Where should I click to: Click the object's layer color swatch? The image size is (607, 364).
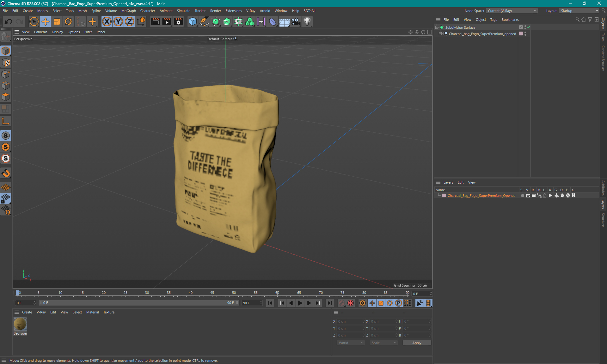click(x=521, y=33)
